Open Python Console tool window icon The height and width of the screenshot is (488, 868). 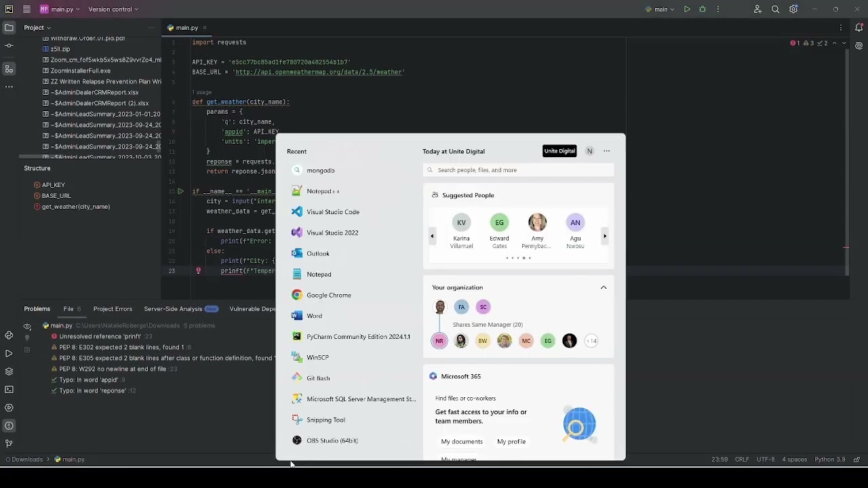(9, 335)
